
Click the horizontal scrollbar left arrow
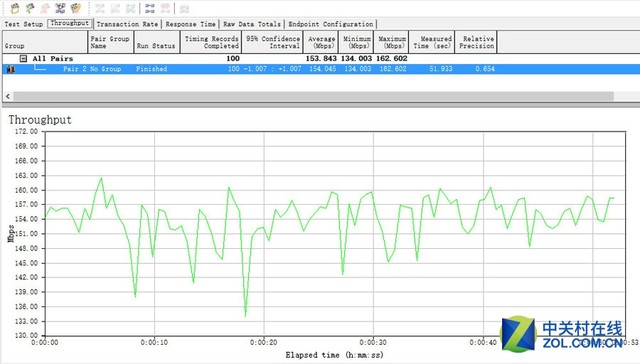[x=8, y=96]
